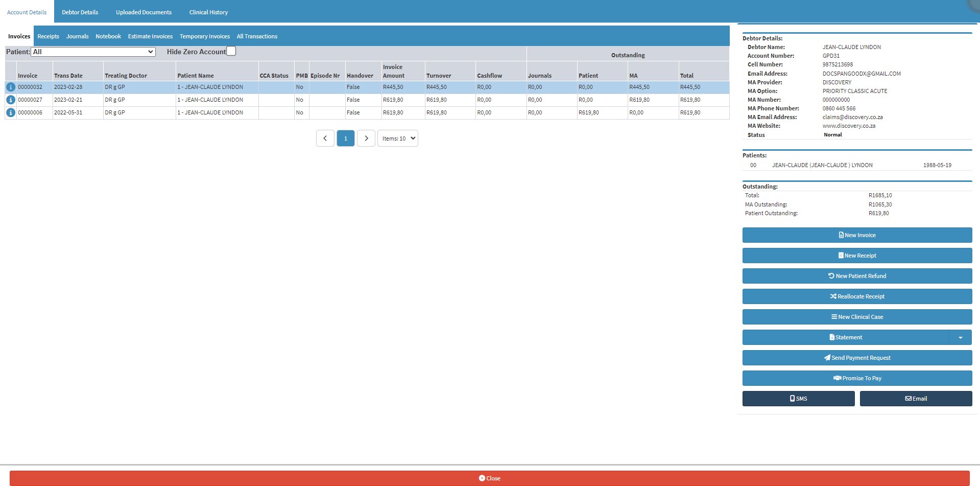This screenshot has height=486, width=980.
Task: Create a New Patient Refund
Action: [x=857, y=276]
